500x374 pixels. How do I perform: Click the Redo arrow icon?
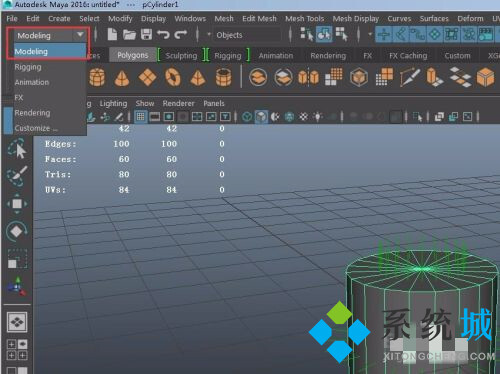181,34
